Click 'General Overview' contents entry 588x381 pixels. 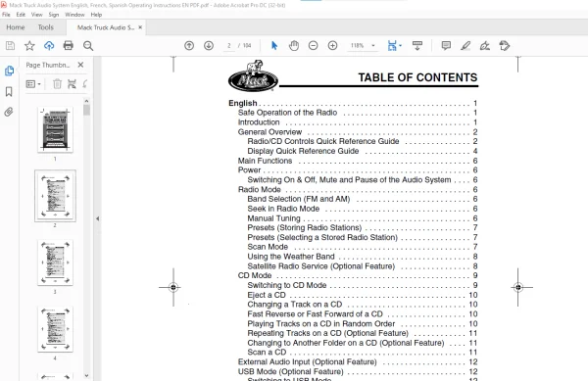pyautogui.click(x=269, y=132)
